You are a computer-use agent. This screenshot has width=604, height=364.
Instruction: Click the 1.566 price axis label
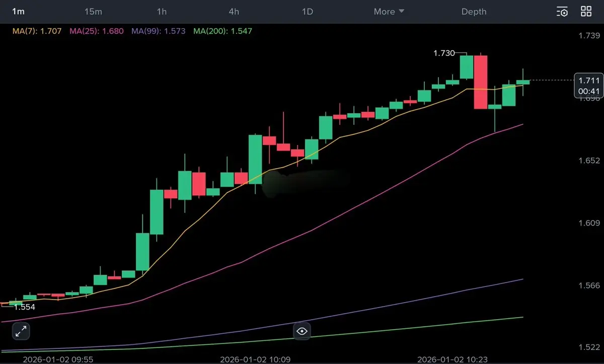point(589,285)
